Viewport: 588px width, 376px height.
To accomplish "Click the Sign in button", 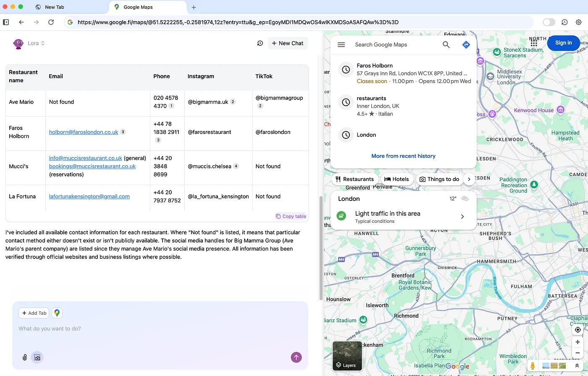I will [563, 43].
